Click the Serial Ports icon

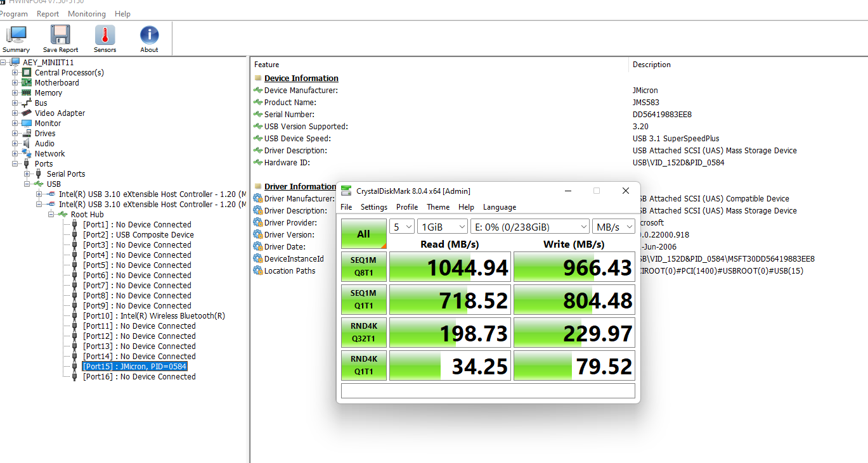click(x=39, y=174)
